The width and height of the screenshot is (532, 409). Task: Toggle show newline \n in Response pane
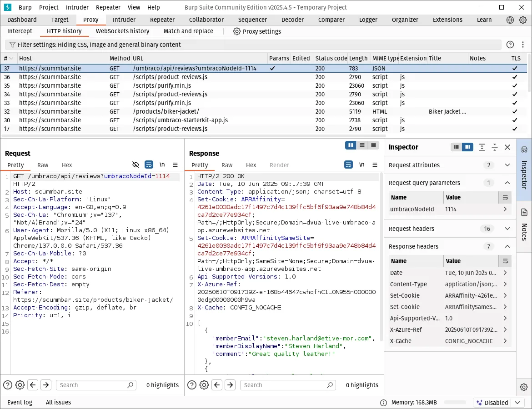[x=361, y=165]
